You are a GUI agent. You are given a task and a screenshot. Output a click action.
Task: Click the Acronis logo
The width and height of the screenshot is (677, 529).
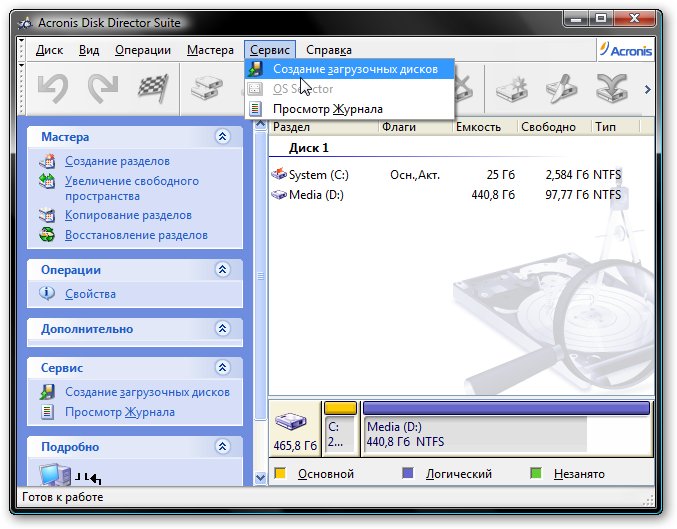(x=626, y=50)
